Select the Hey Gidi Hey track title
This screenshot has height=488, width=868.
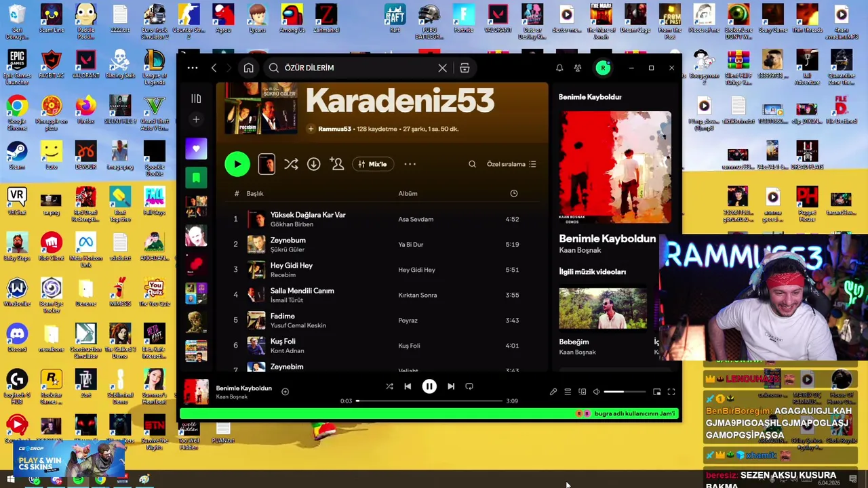tap(292, 266)
